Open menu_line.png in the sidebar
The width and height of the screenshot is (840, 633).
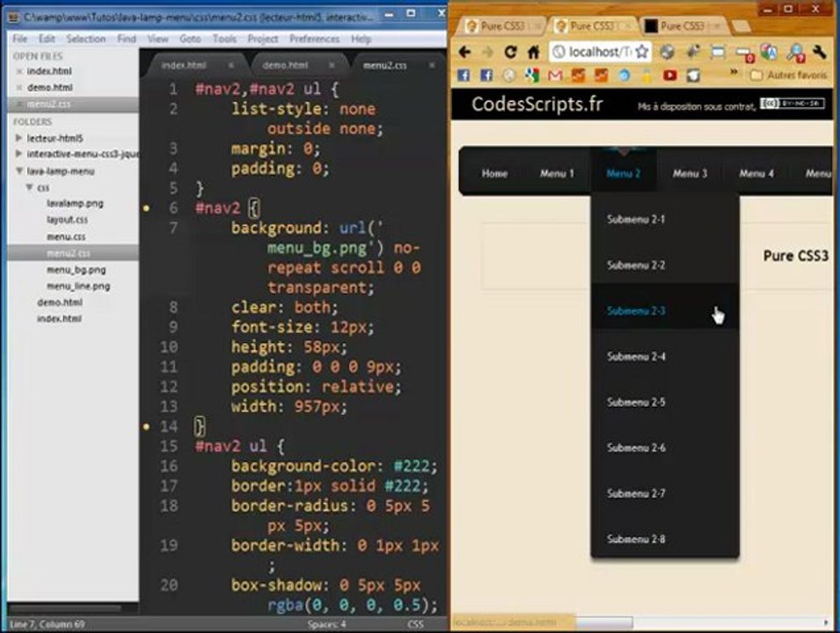pos(78,287)
